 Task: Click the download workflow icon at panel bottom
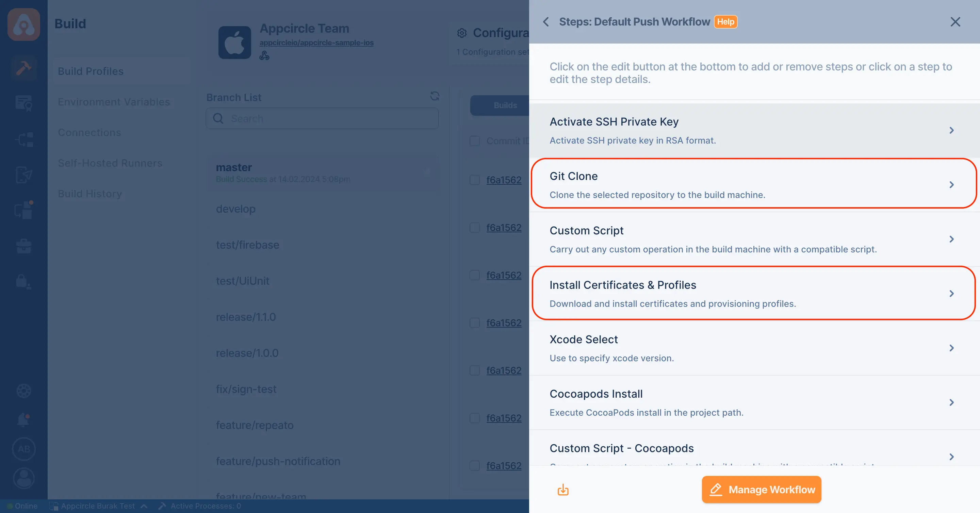[x=563, y=490]
